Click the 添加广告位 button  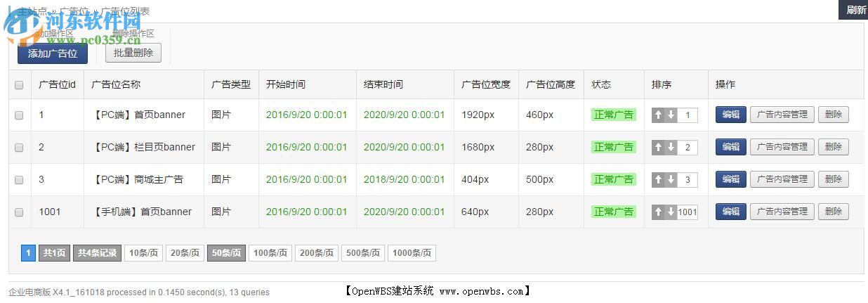click(53, 53)
